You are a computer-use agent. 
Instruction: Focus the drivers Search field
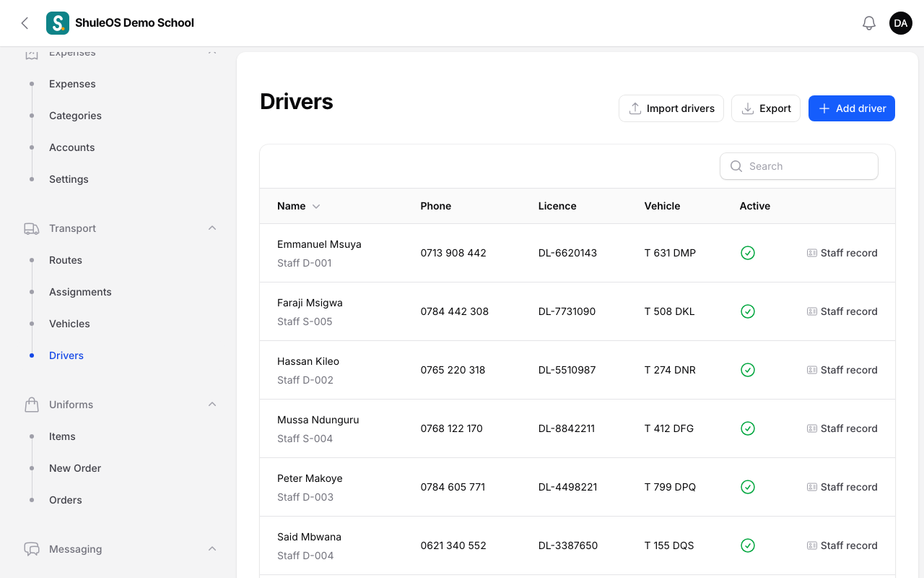pos(799,166)
